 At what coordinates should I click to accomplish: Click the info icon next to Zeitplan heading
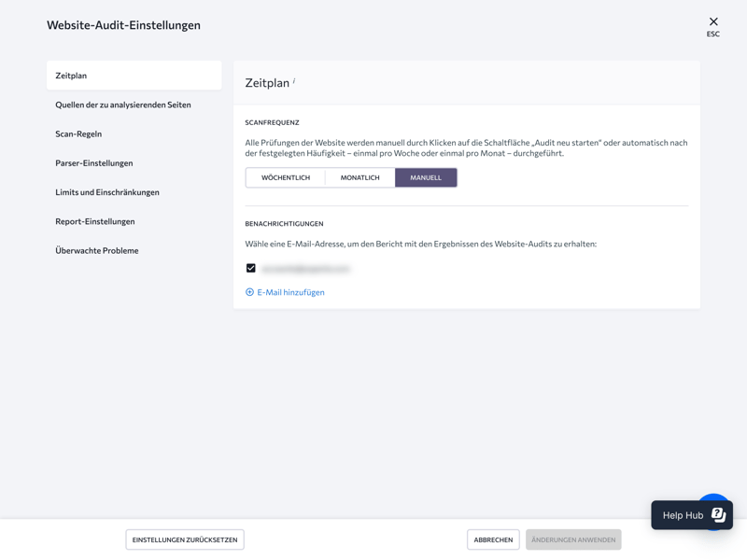[x=294, y=81]
